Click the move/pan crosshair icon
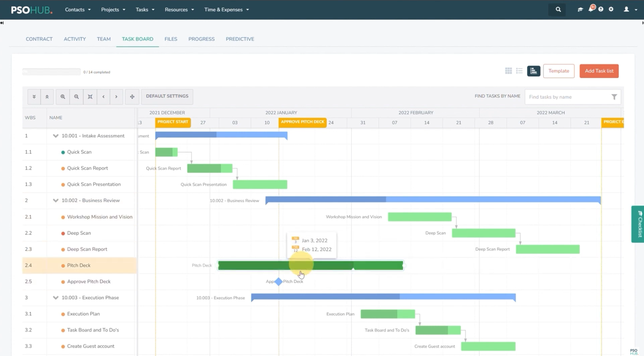Viewport: 644px width, 356px height. click(x=132, y=97)
